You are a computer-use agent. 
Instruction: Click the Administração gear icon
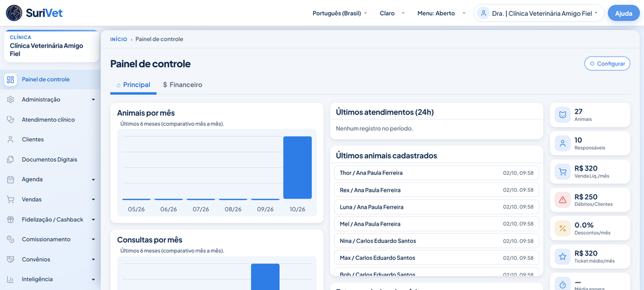(x=11, y=99)
